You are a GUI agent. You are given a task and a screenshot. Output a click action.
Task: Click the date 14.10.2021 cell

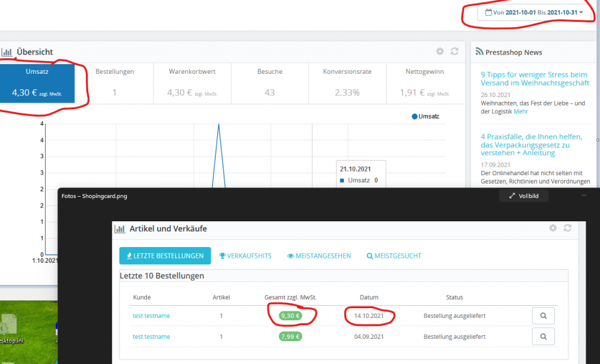coord(369,316)
